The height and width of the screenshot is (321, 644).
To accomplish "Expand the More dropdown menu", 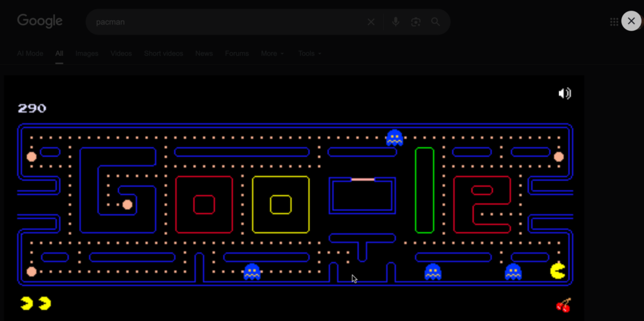I will [x=272, y=53].
